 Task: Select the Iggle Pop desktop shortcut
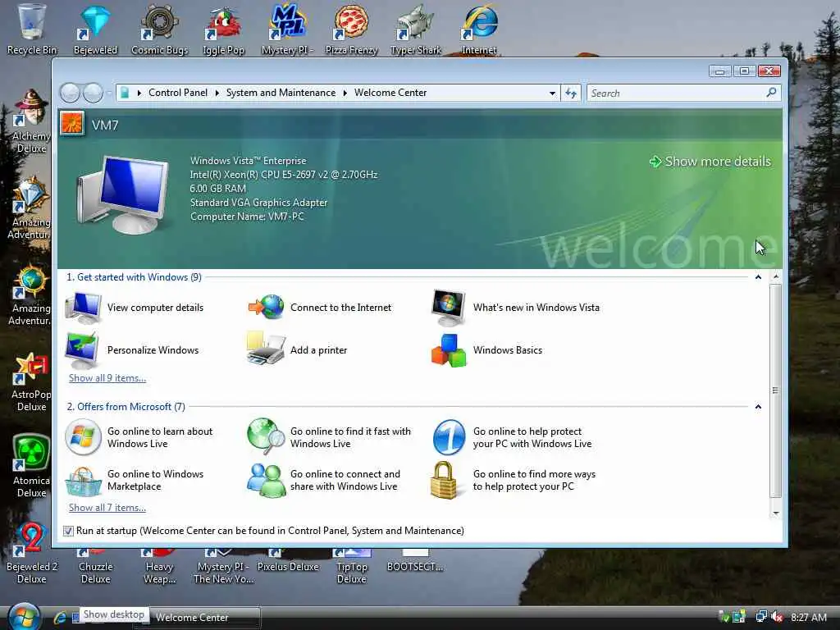223,29
